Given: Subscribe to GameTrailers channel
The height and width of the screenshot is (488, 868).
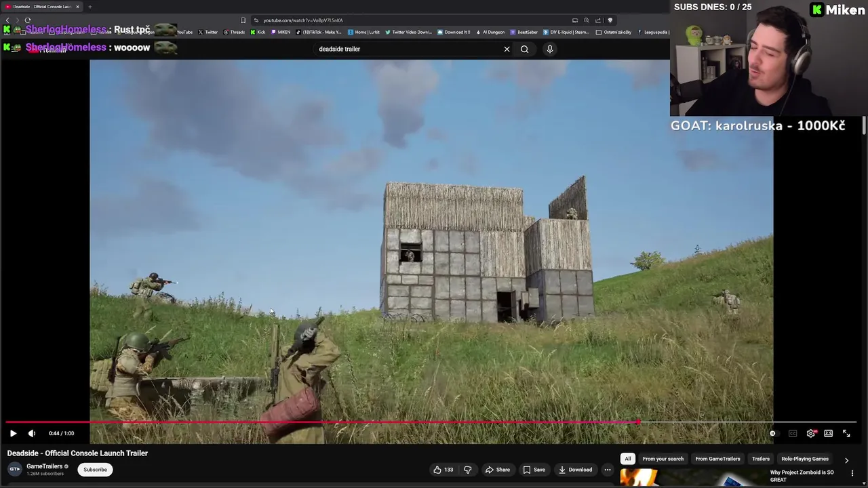Looking at the screenshot, I should [95, 470].
